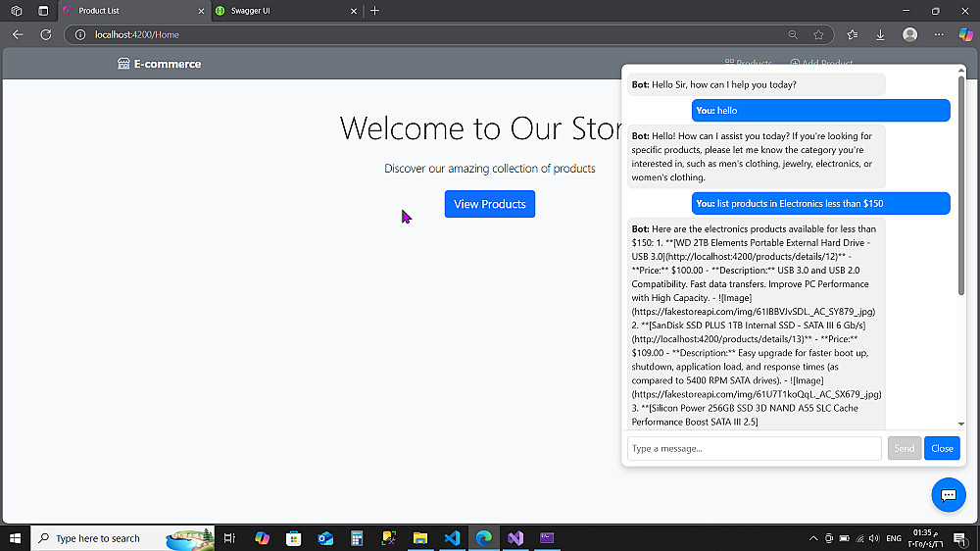980x551 pixels.
Task: Click the taskbar search box
Action: (122, 538)
